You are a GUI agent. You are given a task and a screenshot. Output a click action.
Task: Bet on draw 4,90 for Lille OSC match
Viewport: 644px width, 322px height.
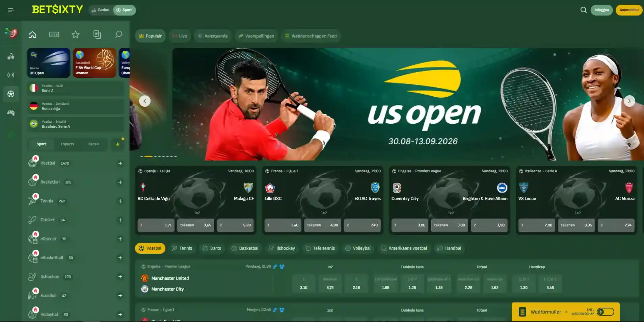[323, 225]
